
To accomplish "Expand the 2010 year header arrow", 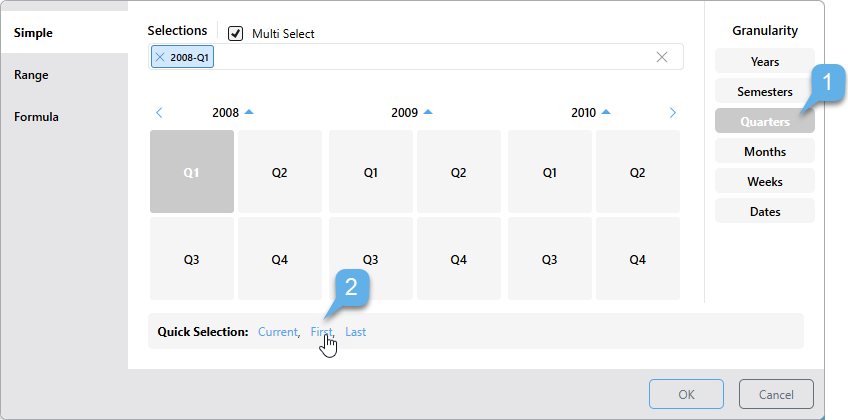I will (x=606, y=112).
